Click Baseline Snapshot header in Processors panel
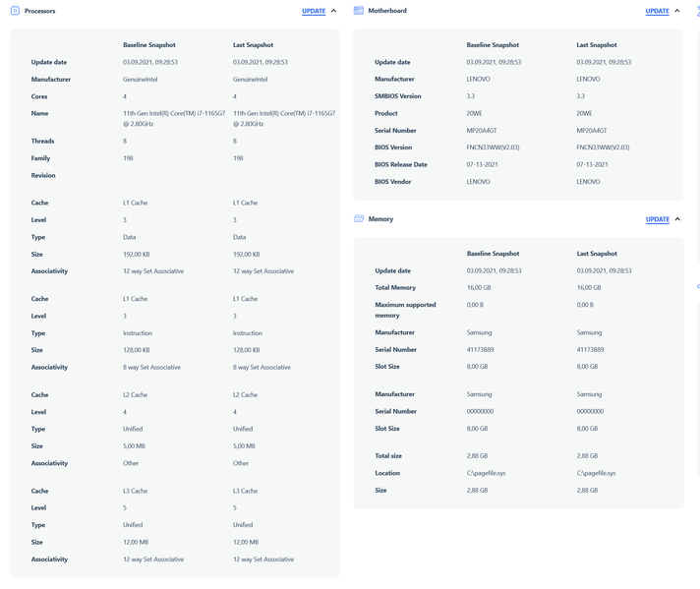The height and width of the screenshot is (589, 700). [x=148, y=45]
